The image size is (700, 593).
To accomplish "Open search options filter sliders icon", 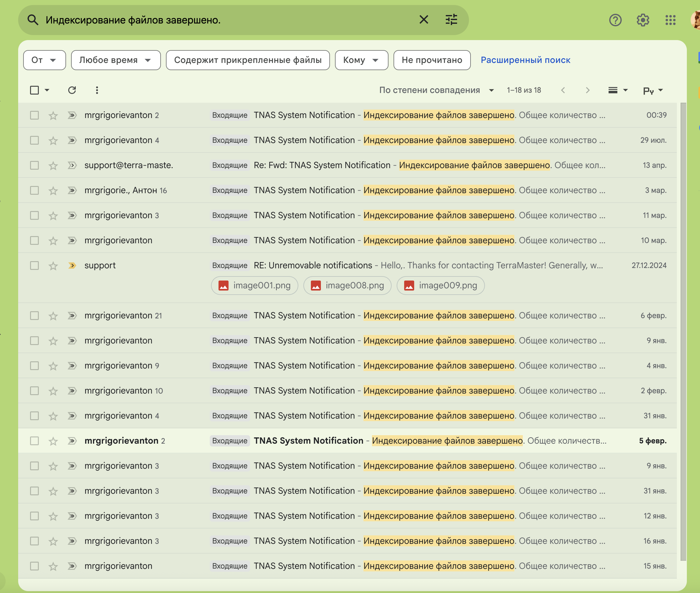I will 451,20.
